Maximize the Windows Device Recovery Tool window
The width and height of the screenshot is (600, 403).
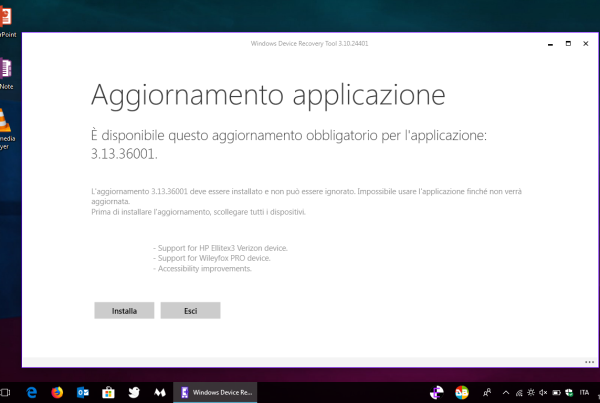coord(568,44)
